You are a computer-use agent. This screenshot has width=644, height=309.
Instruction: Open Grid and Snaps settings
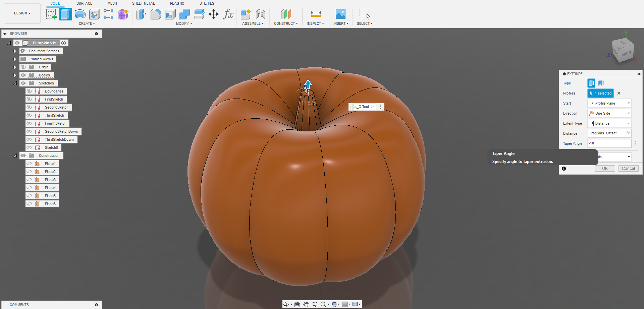tap(345, 304)
